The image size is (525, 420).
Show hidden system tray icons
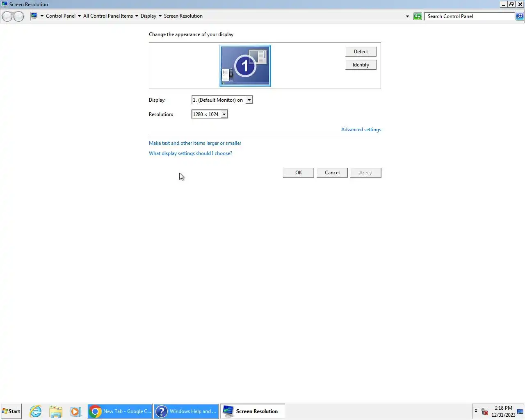click(x=476, y=411)
